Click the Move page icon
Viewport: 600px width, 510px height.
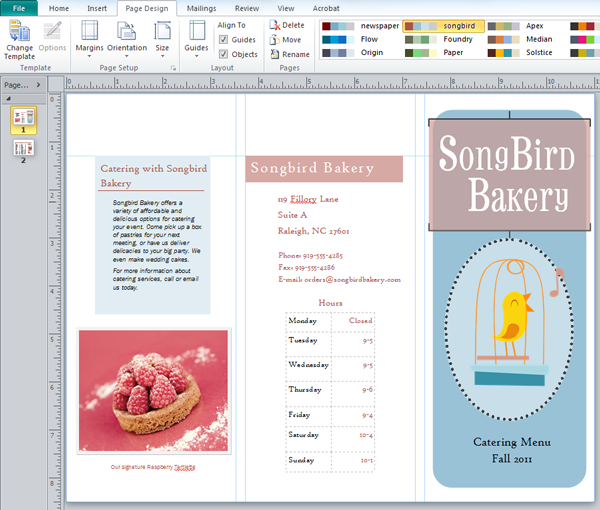274,39
